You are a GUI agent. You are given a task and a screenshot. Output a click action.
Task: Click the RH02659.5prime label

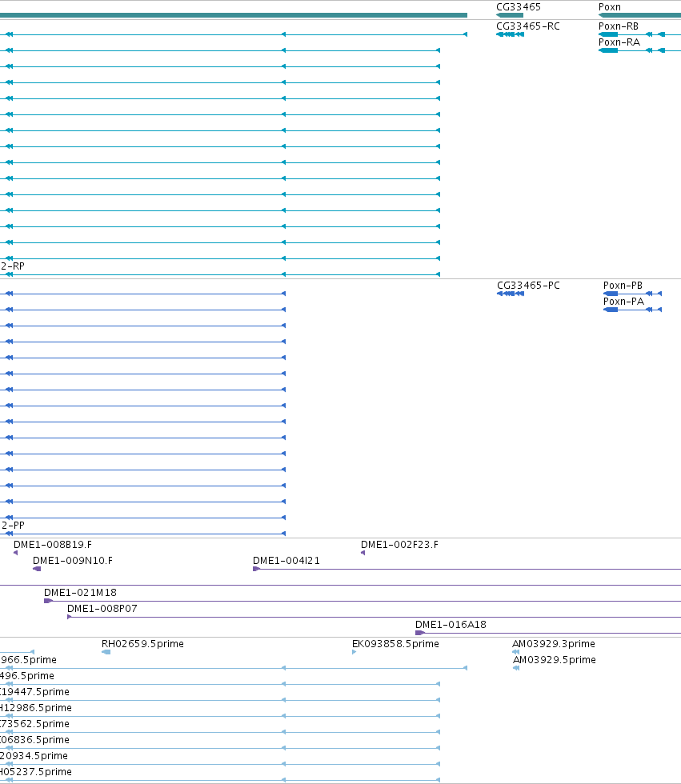tap(142, 643)
